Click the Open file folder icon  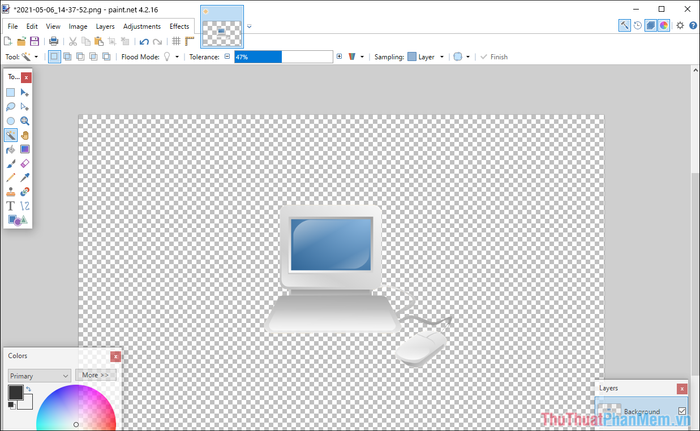[x=21, y=42]
